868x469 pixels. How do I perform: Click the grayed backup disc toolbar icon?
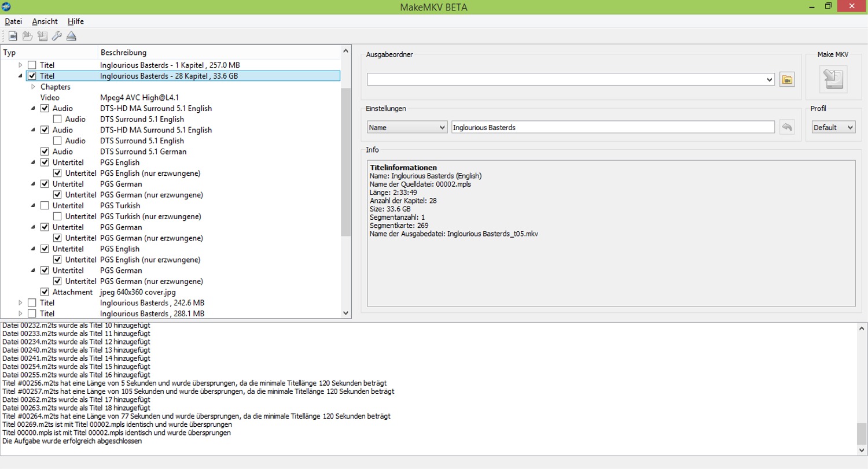[x=42, y=36]
